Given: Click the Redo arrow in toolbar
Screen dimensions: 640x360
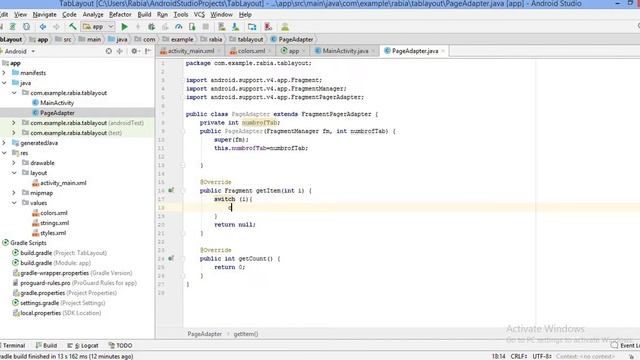Looking at the screenshot, I should pyautogui.click(x=56, y=27).
